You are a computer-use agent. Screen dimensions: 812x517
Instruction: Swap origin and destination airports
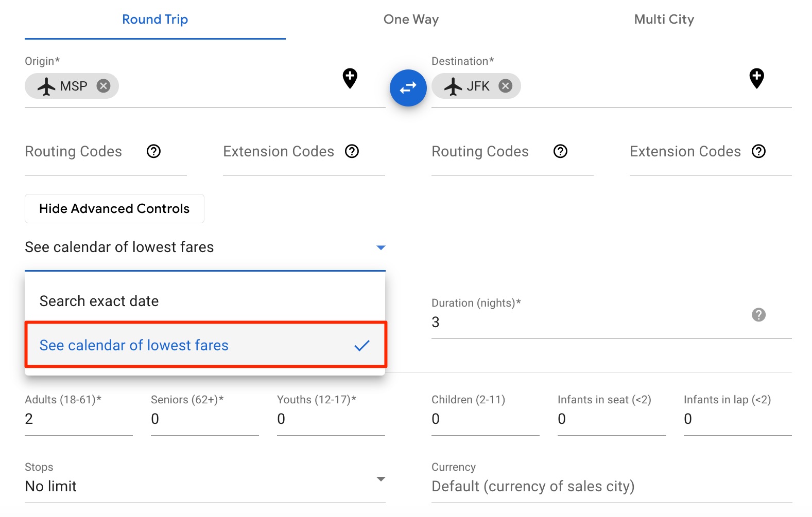[x=408, y=87]
